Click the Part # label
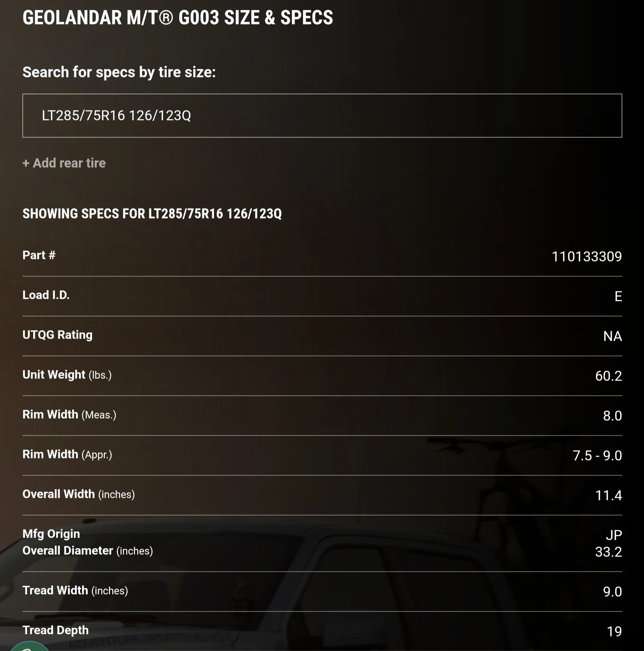 (x=39, y=255)
